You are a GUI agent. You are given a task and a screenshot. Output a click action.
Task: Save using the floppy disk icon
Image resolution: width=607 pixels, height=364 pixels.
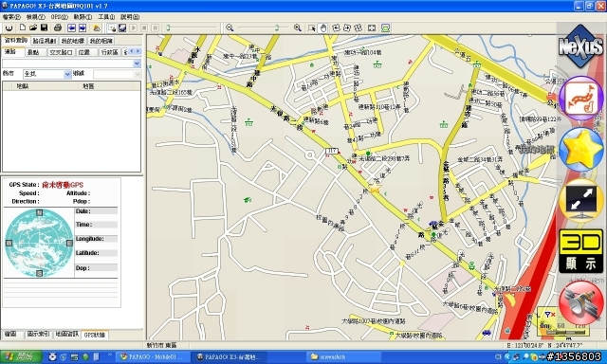pos(44,27)
